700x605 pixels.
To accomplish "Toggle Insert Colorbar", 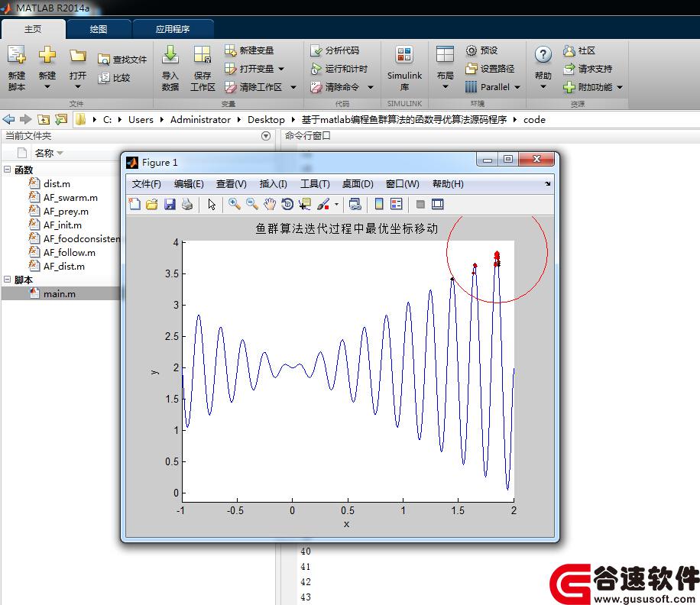I will pos(379,204).
